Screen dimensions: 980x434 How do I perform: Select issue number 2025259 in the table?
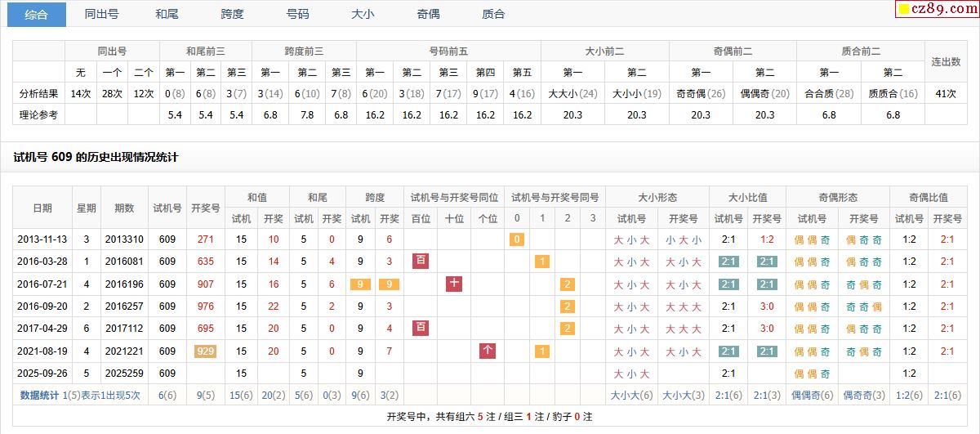point(124,374)
